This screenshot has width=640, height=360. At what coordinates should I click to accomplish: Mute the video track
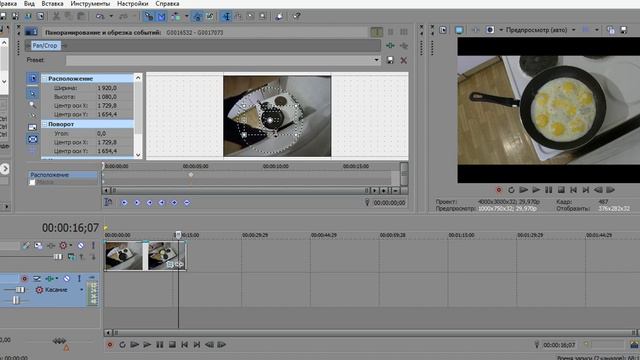(x=81, y=245)
